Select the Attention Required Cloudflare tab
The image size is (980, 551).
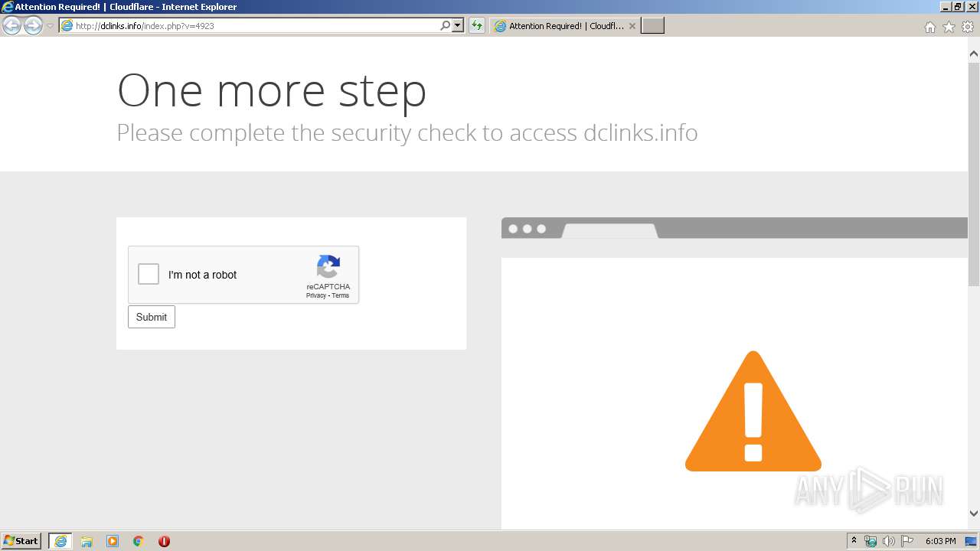point(564,26)
